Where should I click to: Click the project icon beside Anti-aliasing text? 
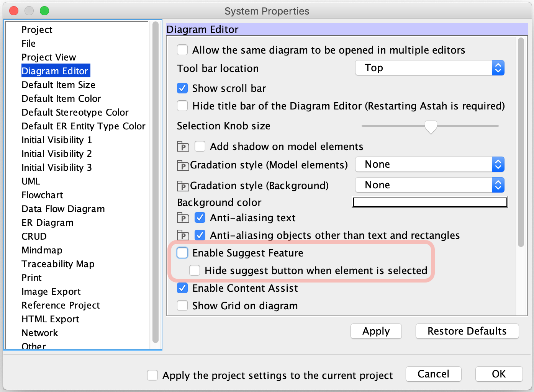coord(183,217)
